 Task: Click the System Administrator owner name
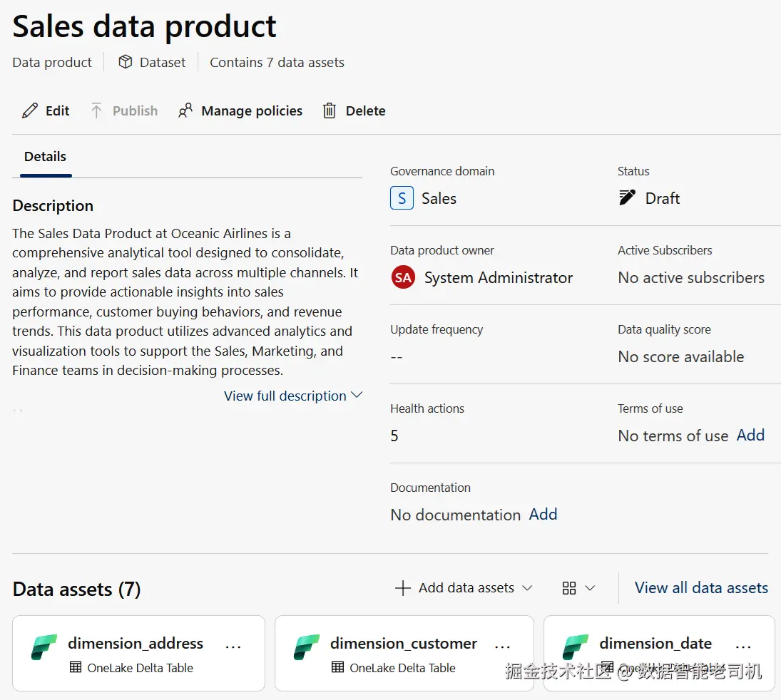click(x=499, y=277)
